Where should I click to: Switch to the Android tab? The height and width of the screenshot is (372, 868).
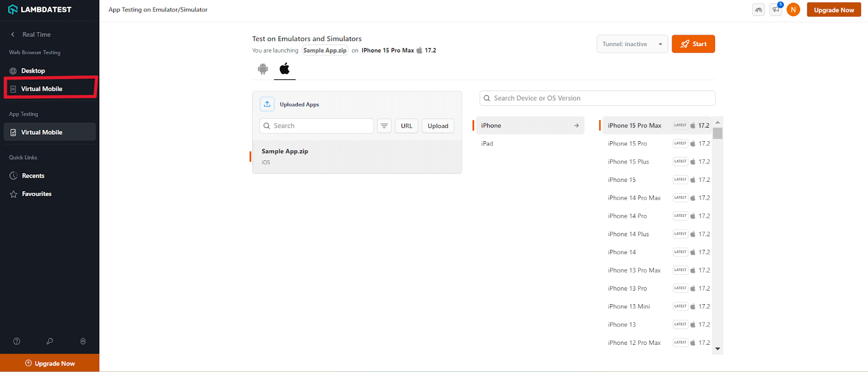pos(263,69)
